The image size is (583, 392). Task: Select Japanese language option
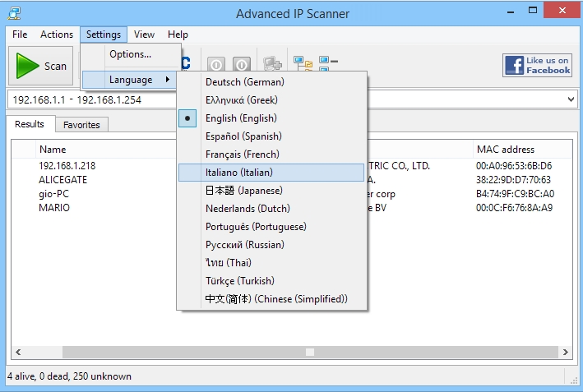coord(271,191)
